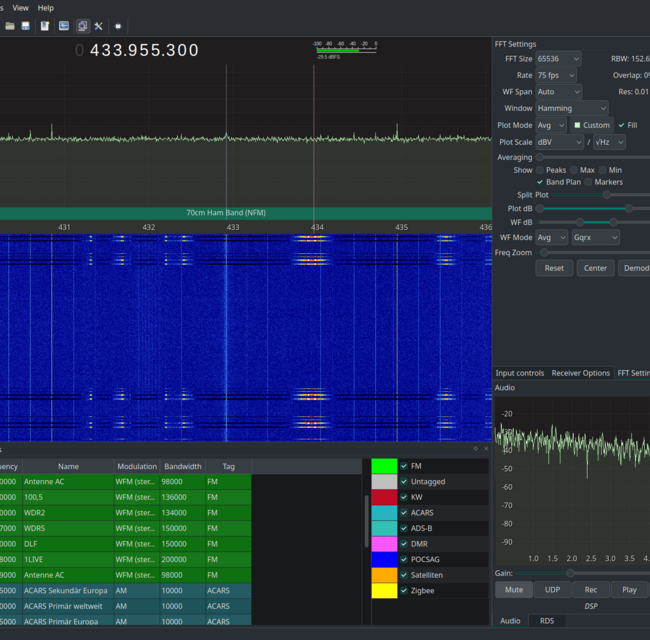Uncheck the FM tag checkbox

point(404,466)
